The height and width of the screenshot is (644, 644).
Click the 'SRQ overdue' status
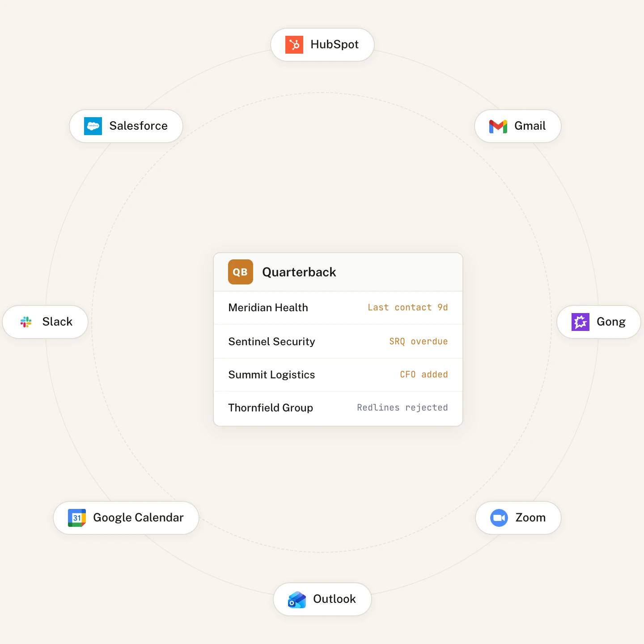click(x=419, y=342)
